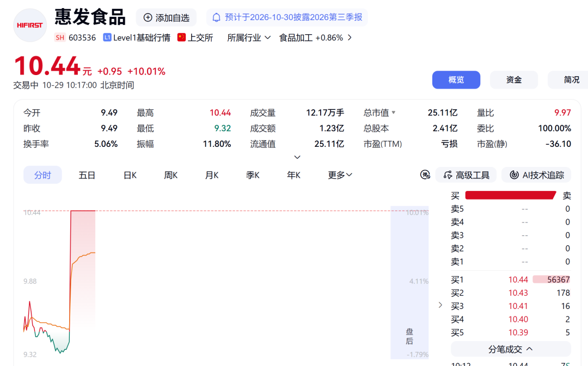Click the SH exchange badge

[60, 38]
